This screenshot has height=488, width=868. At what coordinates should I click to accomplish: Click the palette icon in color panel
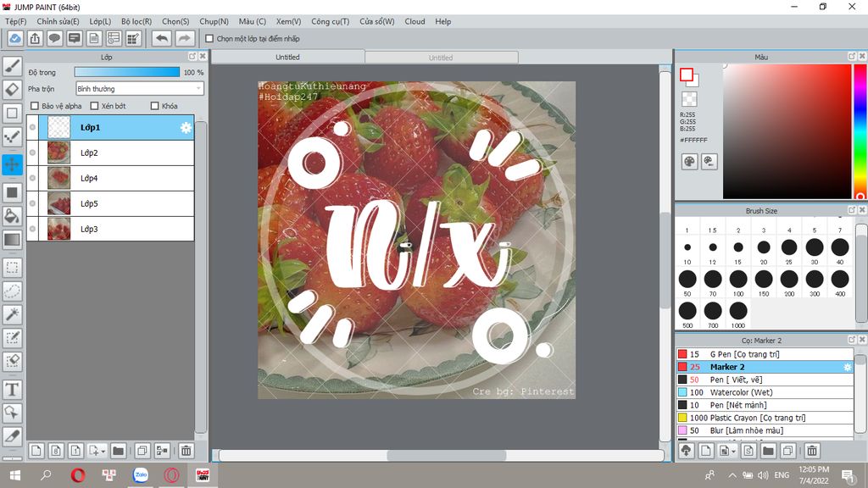(689, 162)
